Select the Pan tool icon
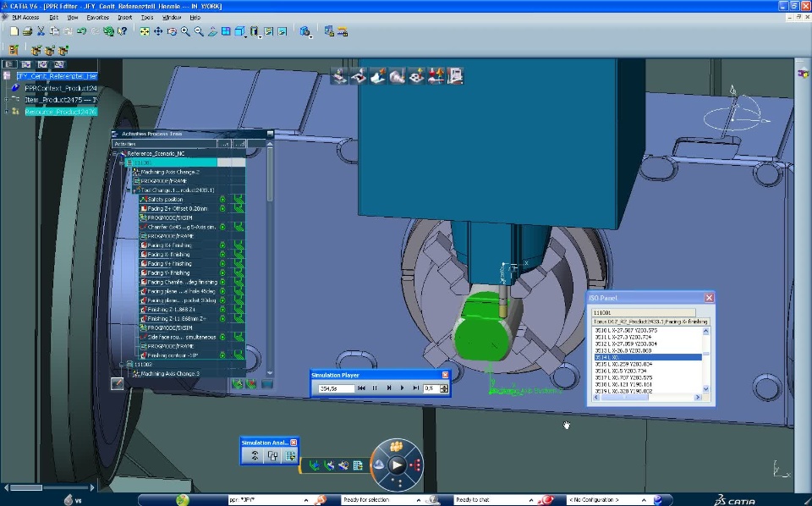812x506 pixels. point(158,31)
